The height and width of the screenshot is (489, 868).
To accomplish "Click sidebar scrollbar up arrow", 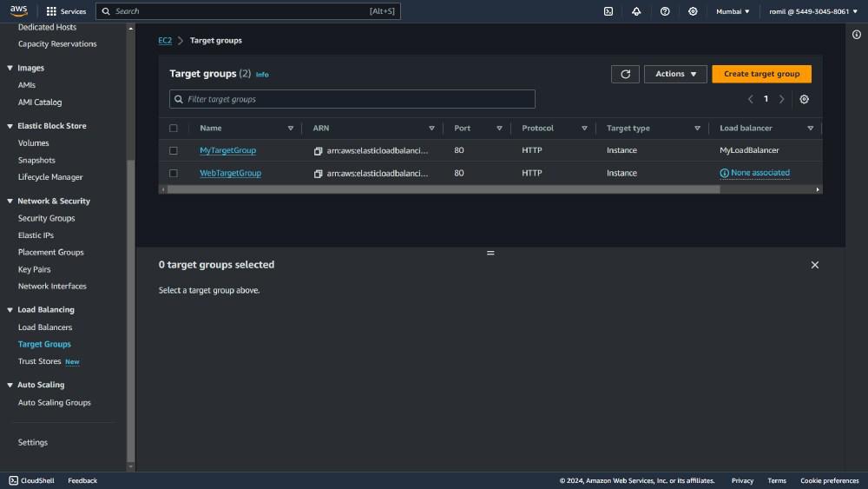I will [x=131, y=28].
